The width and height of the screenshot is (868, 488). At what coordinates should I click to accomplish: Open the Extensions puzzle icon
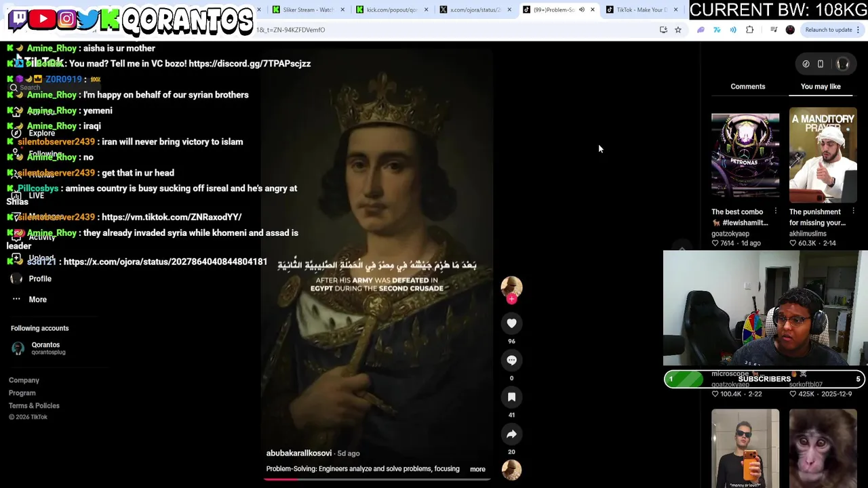pyautogui.click(x=749, y=30)
